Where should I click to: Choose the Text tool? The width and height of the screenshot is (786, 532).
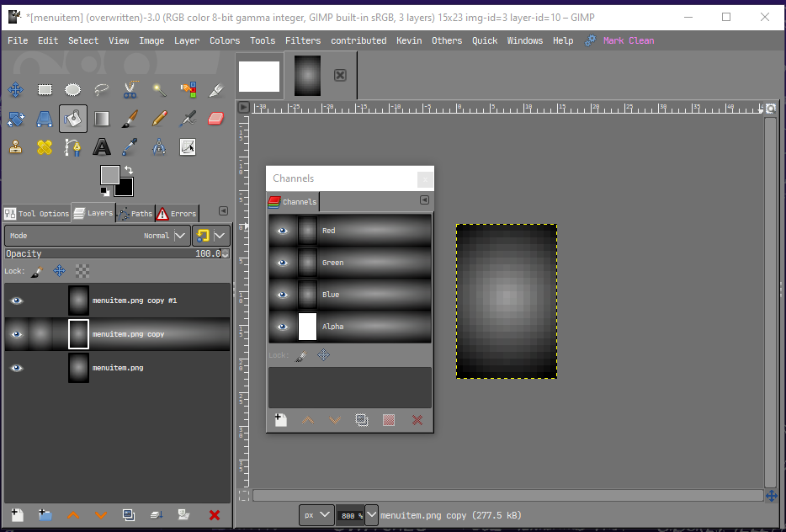point(102,147)
